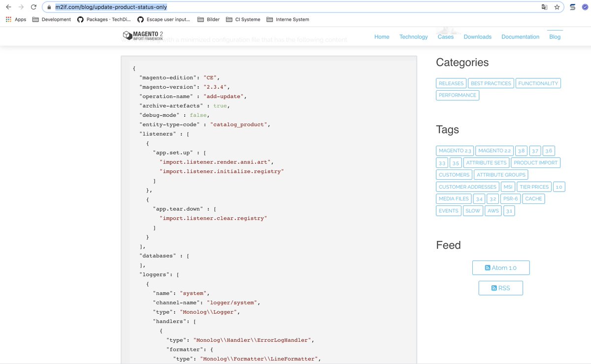Open the Packages · TechDi... GitHub bookmark
591x364 pixels.
click(104, 20)
